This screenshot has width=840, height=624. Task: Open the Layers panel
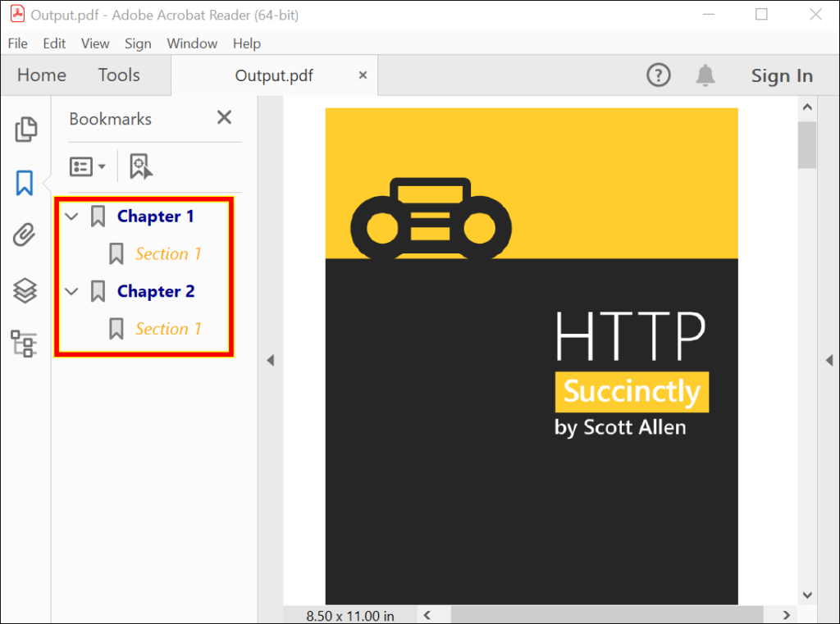(25, 290)
